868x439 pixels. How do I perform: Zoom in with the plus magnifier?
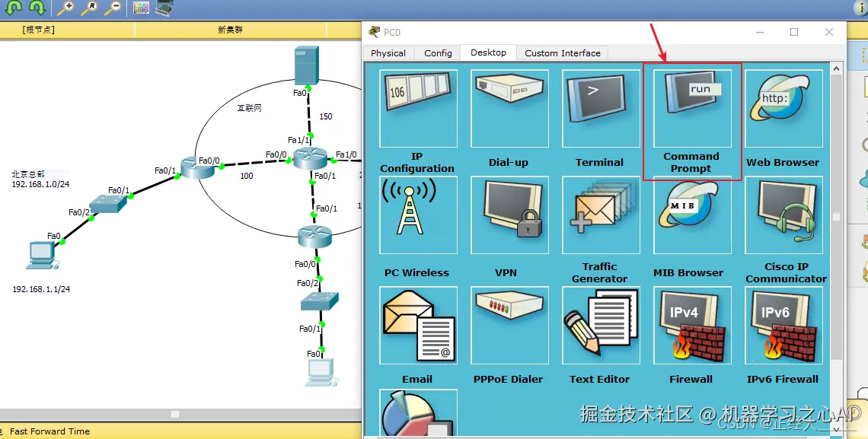[x=65, y=8]
